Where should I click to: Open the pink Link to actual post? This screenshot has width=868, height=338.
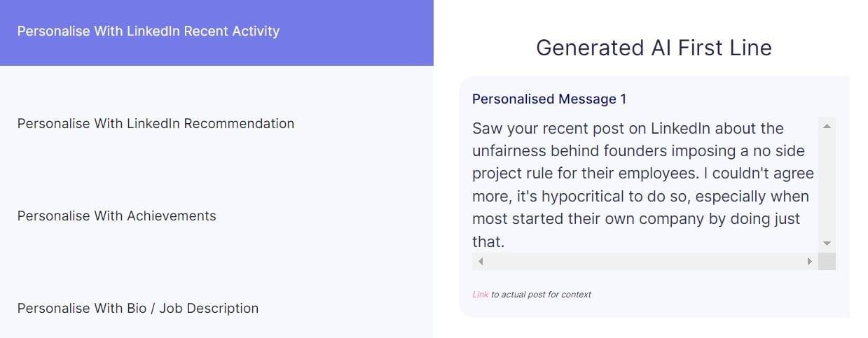coord(480,295)
